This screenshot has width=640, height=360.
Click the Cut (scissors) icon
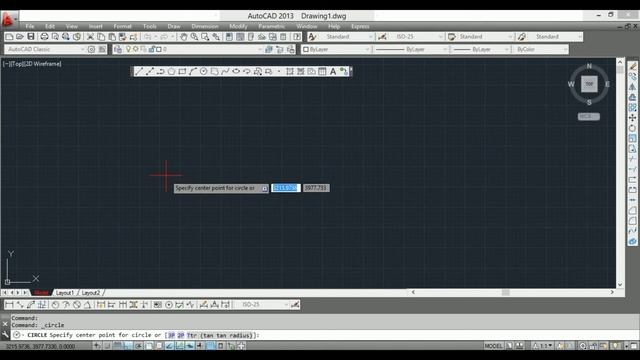(x=90, y=37)
